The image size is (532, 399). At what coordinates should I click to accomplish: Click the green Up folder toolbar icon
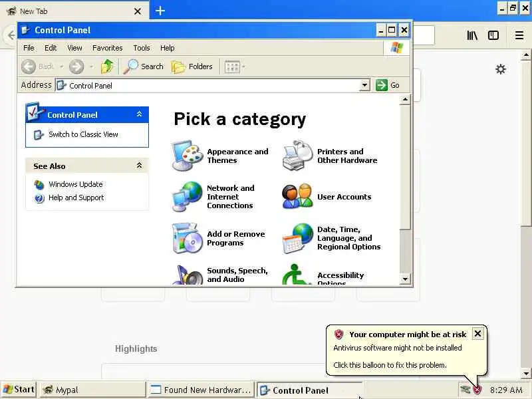(x=107, y=66)
